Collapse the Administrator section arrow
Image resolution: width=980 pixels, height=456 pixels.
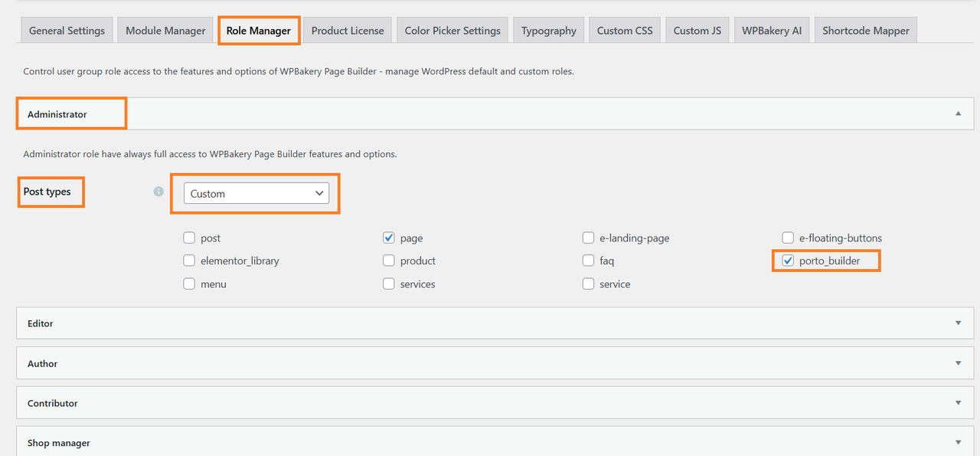pyautogui.click(x=958, y=113)
